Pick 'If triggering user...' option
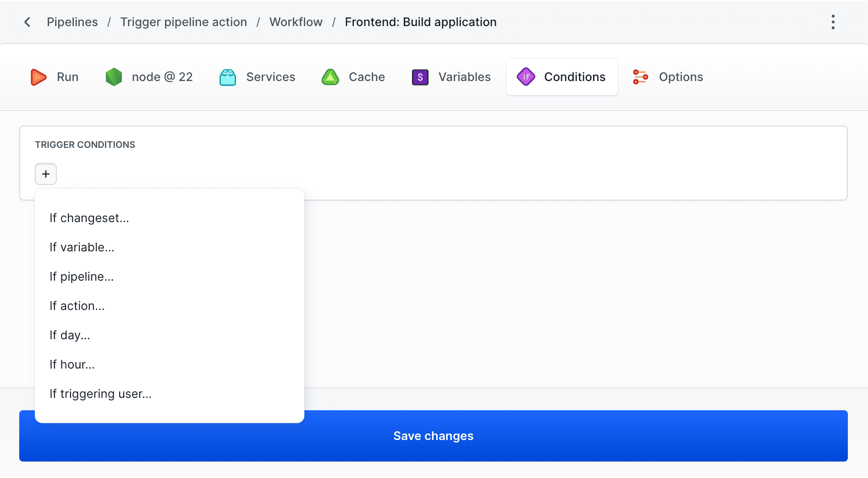 point(100,394)
